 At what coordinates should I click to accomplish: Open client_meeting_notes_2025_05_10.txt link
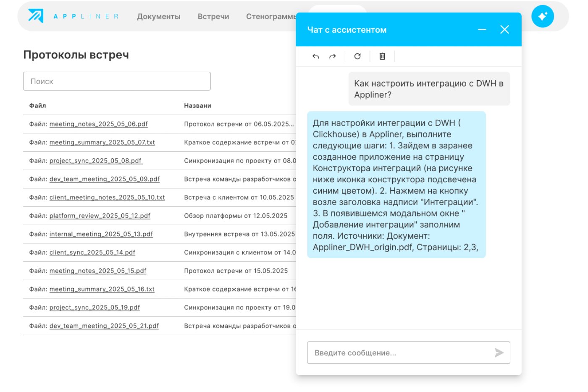click(x=107, y=197)
